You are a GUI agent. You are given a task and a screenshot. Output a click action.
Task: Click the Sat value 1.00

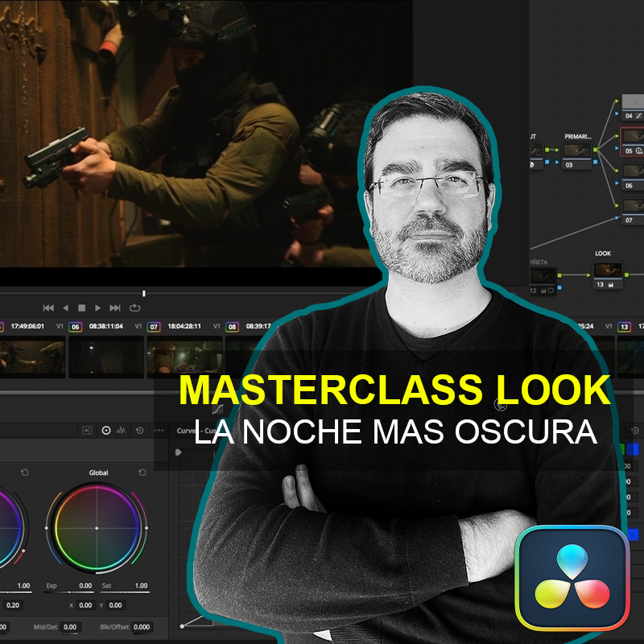[x=142, y=585]
